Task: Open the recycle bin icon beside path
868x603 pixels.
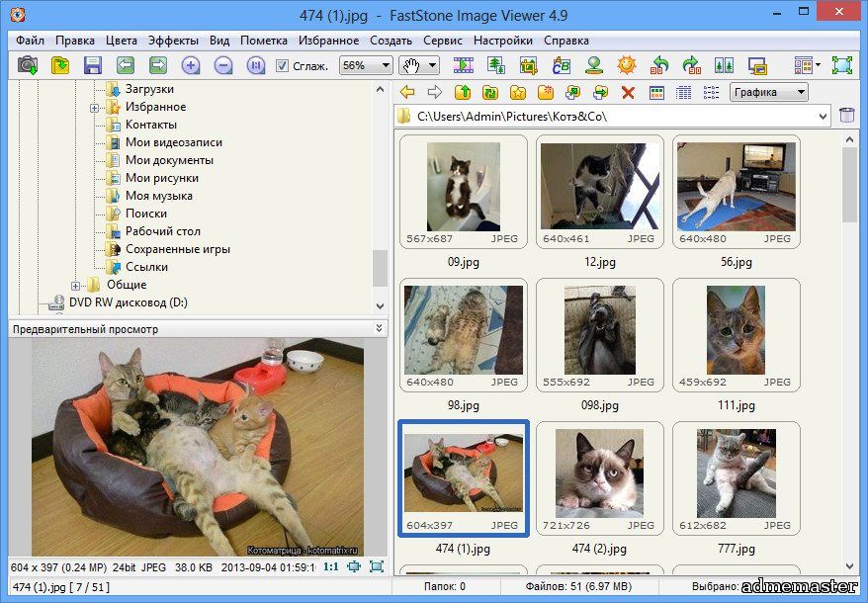Action: 847,116
